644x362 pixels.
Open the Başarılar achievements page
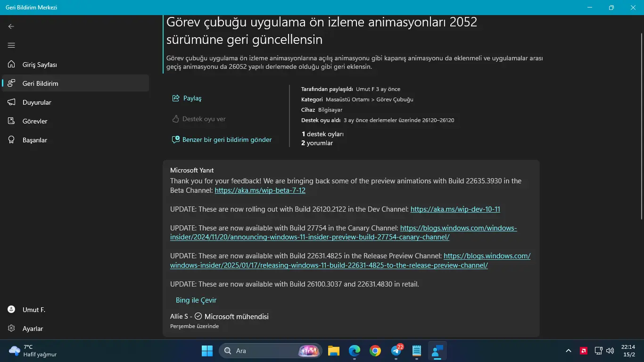pyautogui.click(x=75, y=140)
